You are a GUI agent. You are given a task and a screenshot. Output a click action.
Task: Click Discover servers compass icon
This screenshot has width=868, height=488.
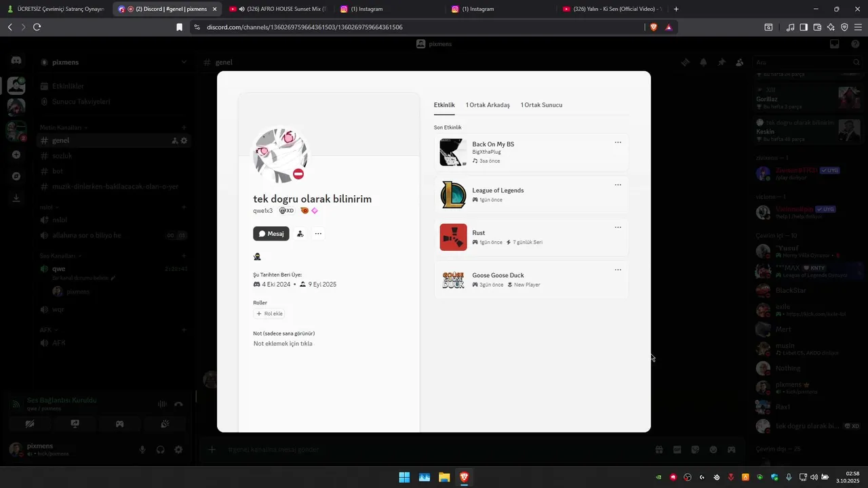pyautogui.click(x=16, y=176)
